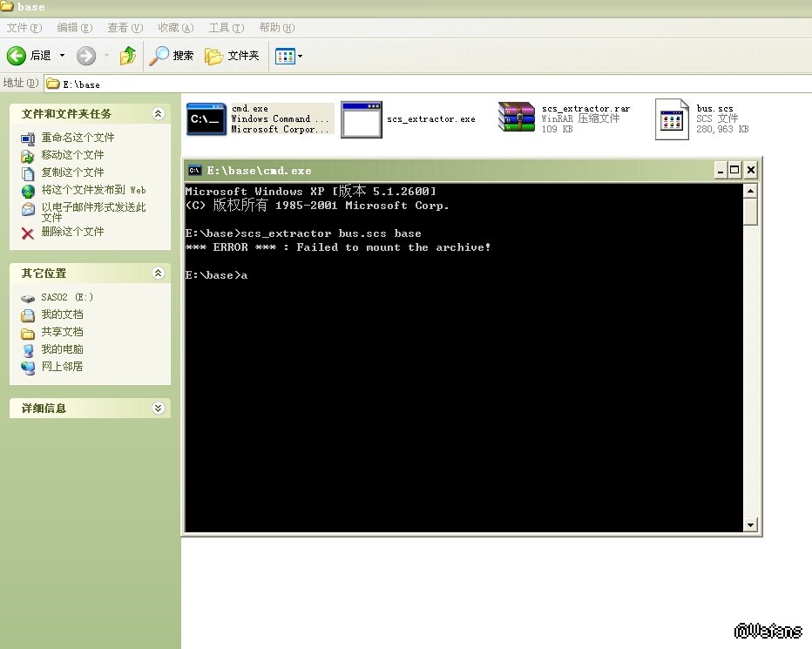Click Rename this file (重命名这个文件) link
The height and width of the screenshot is (649, 812).
(x=78, y=138)
